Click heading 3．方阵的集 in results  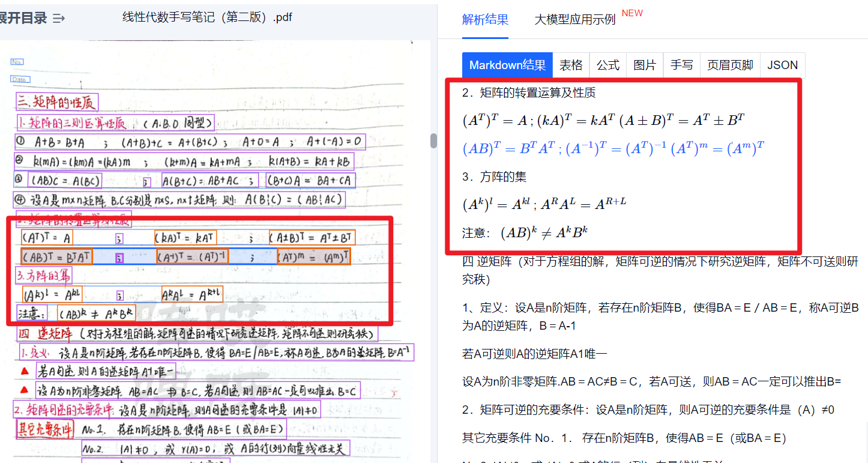point(494,177)
